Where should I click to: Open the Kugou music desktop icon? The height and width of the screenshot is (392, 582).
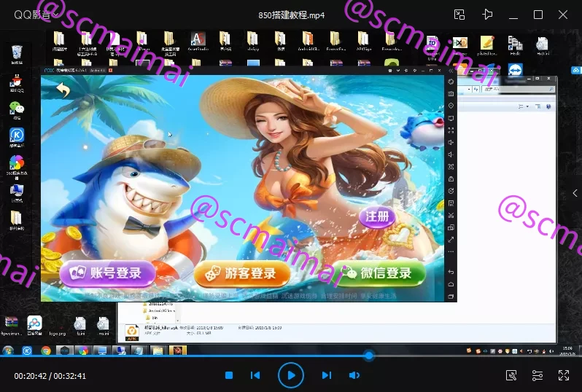pyautogui.click(x=17, y=137)
